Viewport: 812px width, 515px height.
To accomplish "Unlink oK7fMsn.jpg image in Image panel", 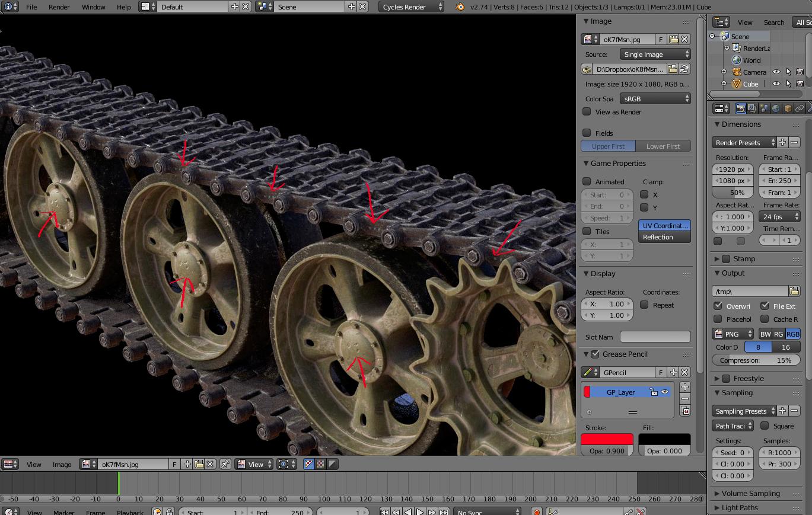I will (x=684, y=39).
